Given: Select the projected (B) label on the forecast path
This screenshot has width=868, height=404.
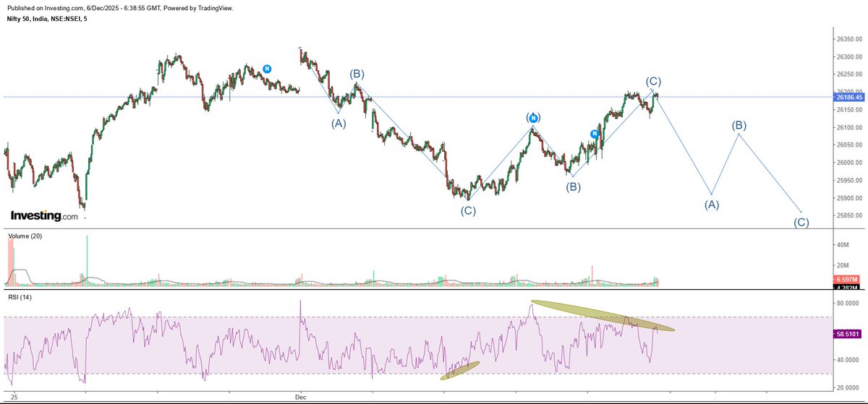Looking at the screenshot, I should tap(739, 125).
